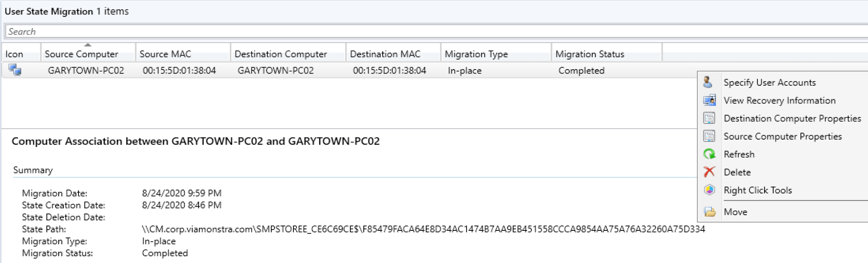Choose Specify User Accounts from the menu
The image size is (868, 263).
coord(769,82)
